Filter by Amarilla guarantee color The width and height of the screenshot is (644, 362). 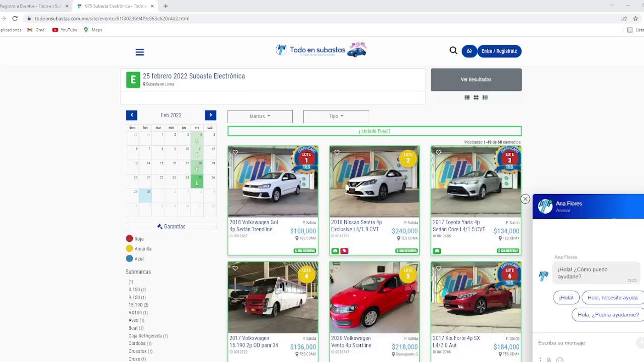click(139, 249)
